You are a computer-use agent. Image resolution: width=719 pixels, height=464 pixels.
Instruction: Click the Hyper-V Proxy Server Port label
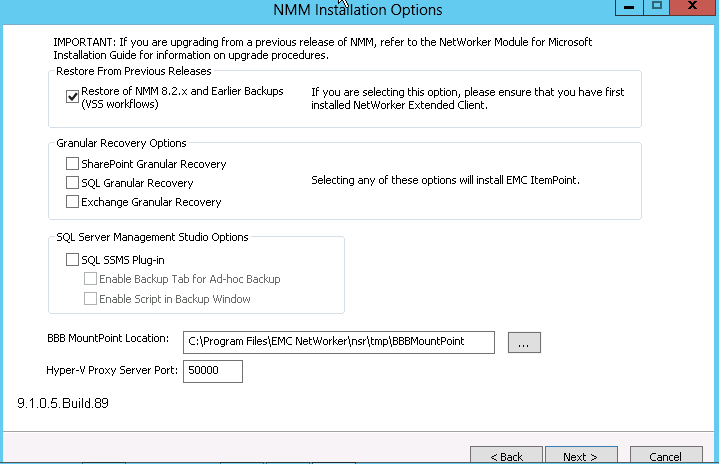tap(112, 370)
